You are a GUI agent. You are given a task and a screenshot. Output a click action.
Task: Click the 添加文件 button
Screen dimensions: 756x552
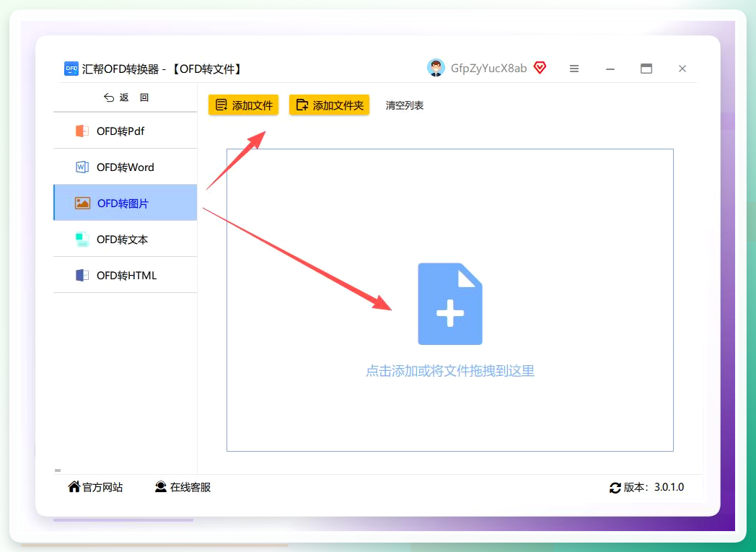click(x=244, y=105)
